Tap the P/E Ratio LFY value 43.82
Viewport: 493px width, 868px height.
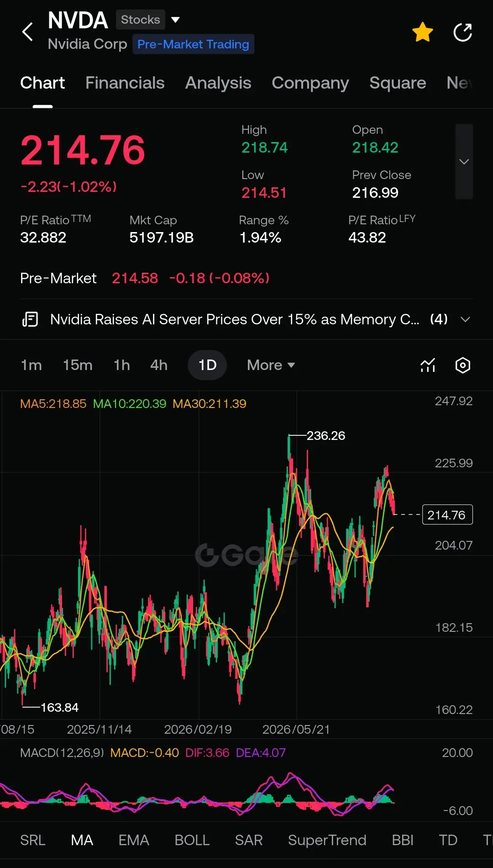click(367, 238)
